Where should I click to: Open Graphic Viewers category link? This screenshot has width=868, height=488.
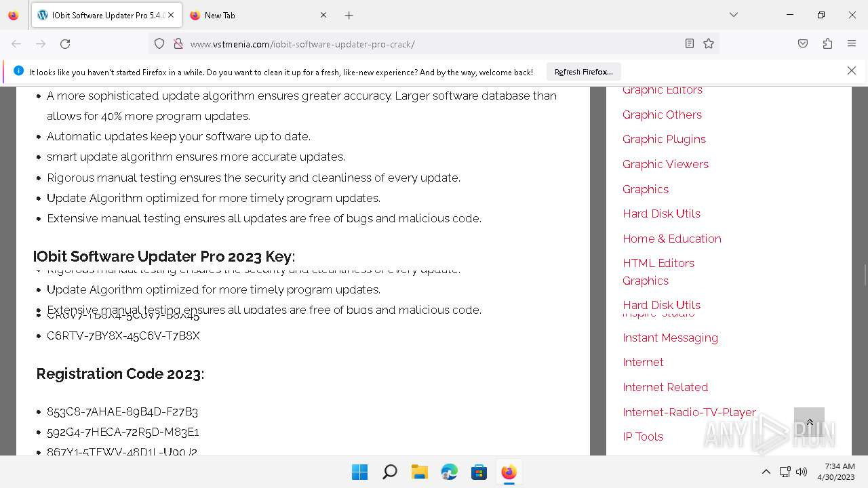pyautogui.click(x=665, y=164)
